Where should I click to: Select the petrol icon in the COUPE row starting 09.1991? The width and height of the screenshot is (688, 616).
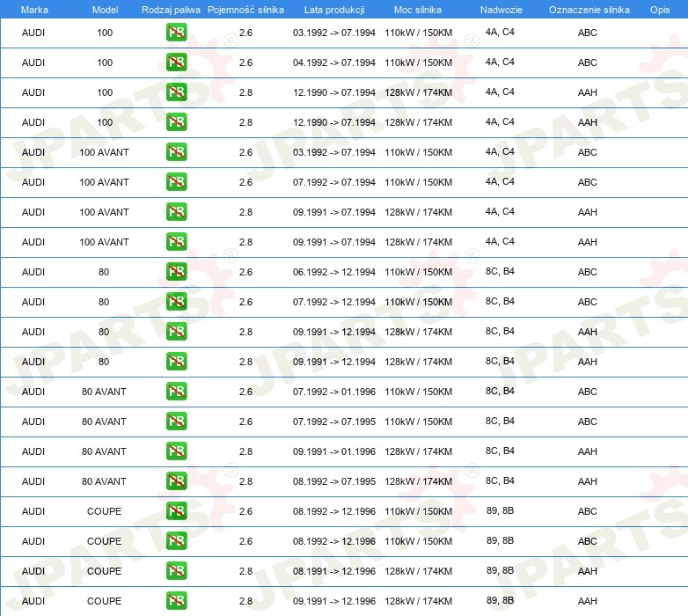coord(176,601)
